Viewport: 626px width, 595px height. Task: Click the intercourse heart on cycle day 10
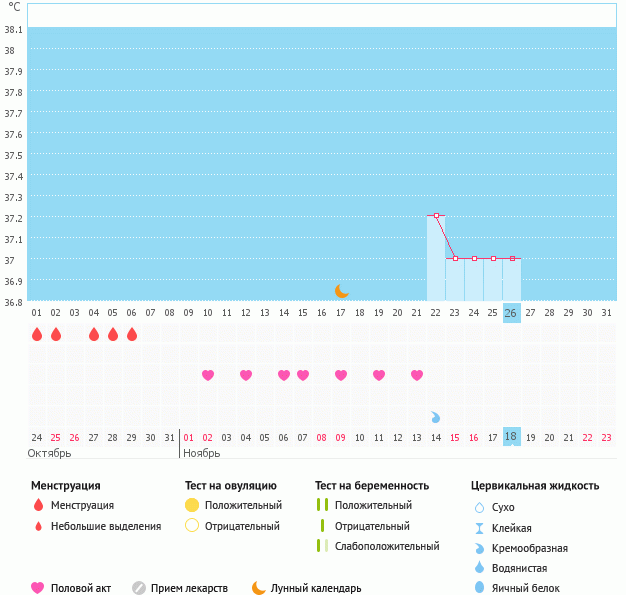pos(208,375)
